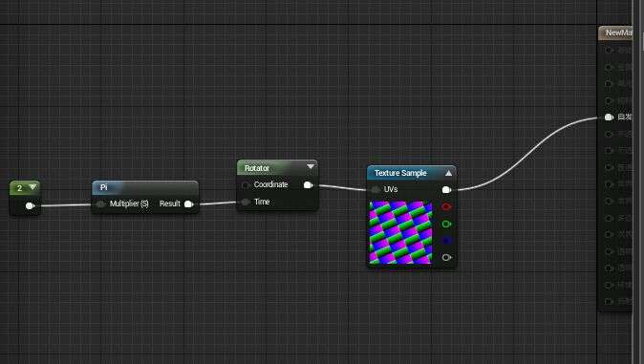Image resolution: width=644 pixels, height=364 pixels.
Task: Click the green channel output pin
Action: tap(446, 224)
